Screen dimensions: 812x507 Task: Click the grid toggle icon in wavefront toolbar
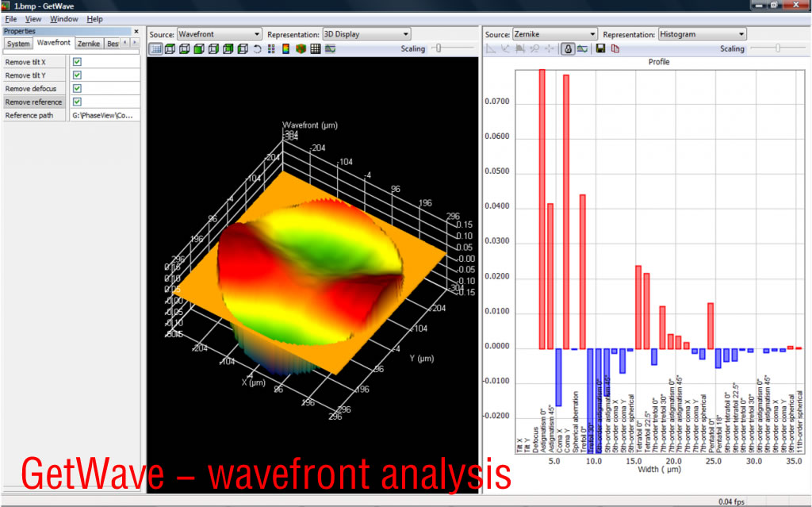click(x=155, y=49)
